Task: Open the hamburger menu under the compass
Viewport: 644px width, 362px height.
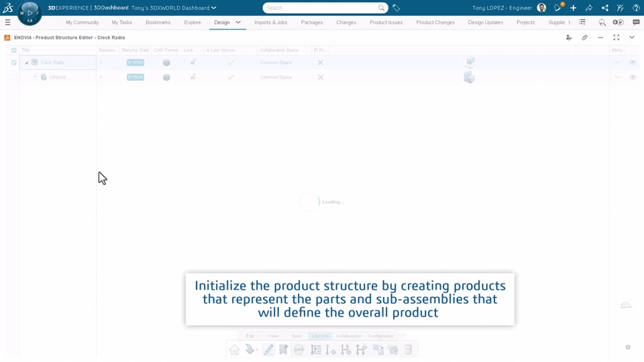Action: point(7,23)
